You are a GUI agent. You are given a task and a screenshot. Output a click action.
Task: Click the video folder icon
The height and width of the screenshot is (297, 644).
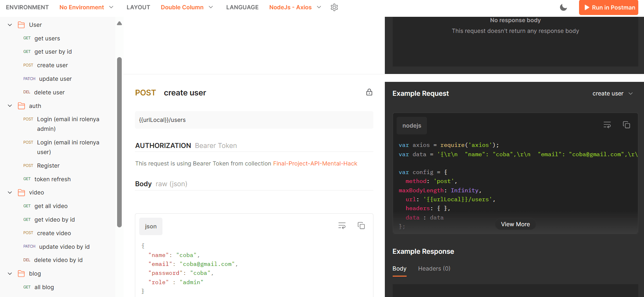tap(21, 192)
